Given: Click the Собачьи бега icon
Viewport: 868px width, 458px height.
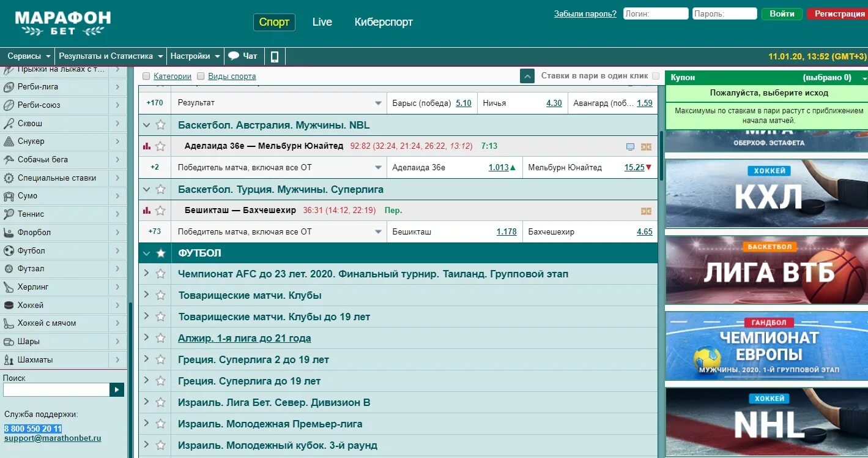Looking at the screenshot, I should pyautogui.click(x=9, y=160).
